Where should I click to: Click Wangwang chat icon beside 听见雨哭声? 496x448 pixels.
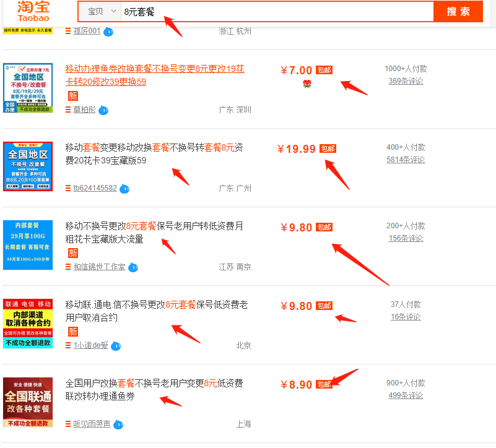point(118,424)
